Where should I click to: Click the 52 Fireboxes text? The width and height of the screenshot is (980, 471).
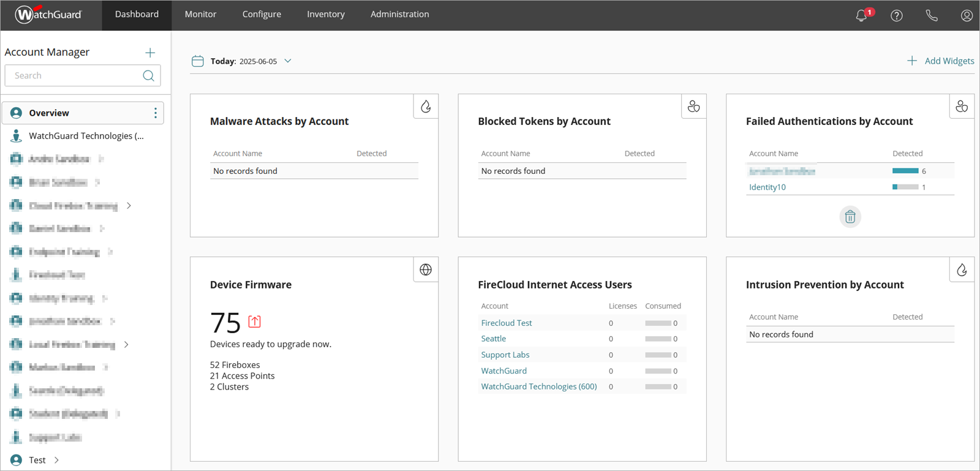coord(235,365)
